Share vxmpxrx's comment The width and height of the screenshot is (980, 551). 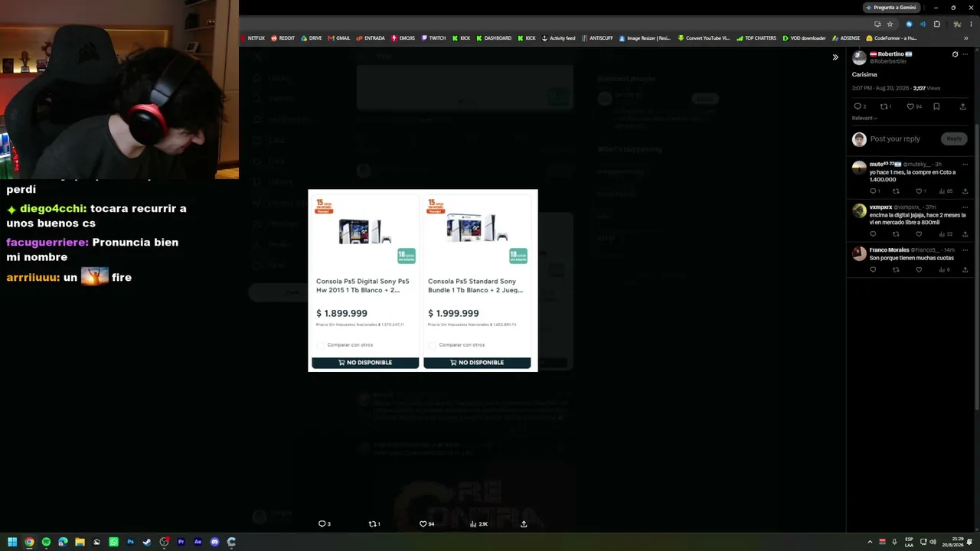coord(965,234)
